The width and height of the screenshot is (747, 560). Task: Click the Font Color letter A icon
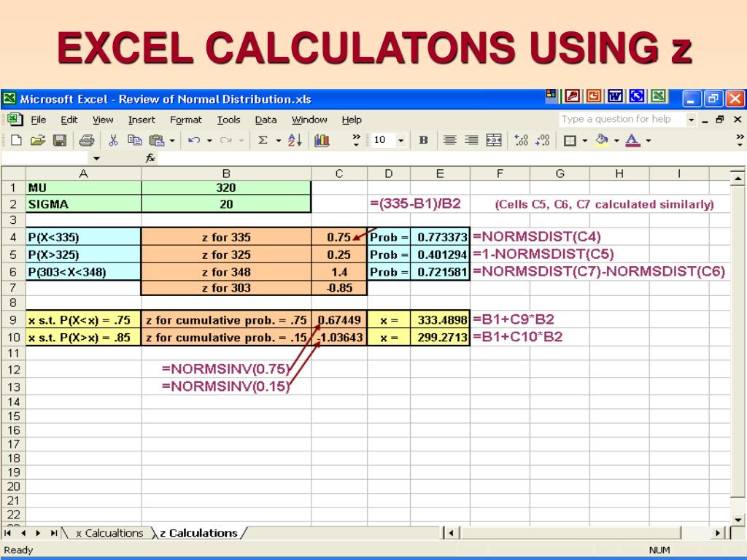click(x=632, y=140)
